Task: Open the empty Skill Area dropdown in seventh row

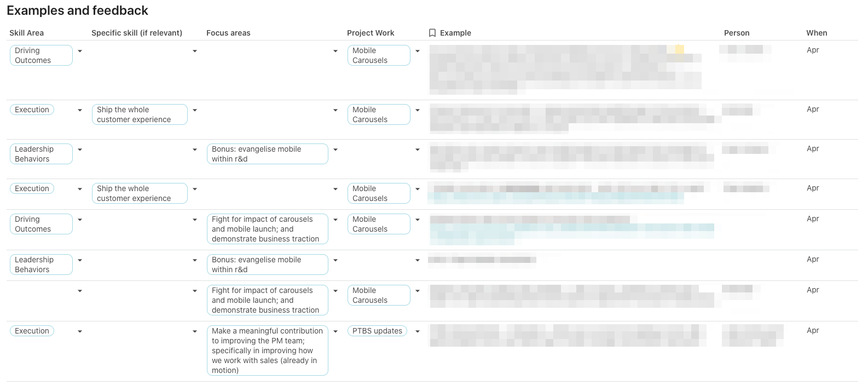Action: tap(80, 291)
